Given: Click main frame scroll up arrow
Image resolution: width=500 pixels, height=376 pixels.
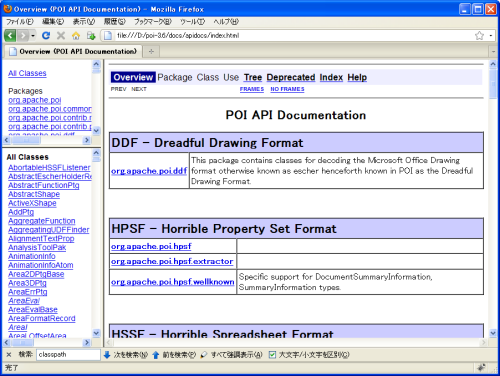Looking at the screenshot, I should (x=493, y=64).
